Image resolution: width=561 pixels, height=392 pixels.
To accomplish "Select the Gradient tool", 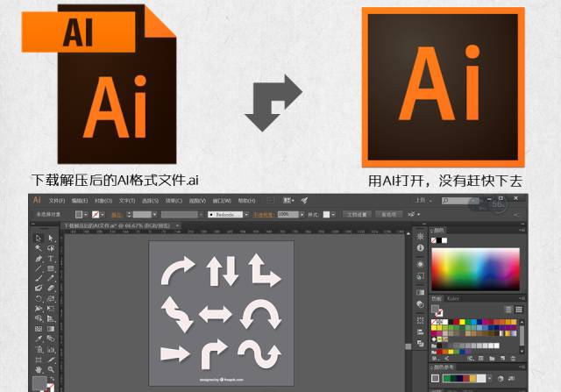I will coord(51,329).
